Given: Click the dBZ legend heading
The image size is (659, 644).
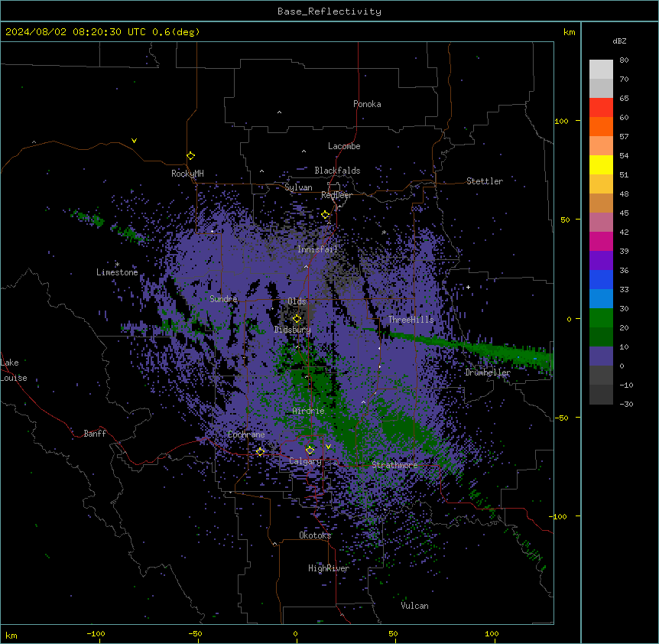Looking at the screenshot, I should pyautogui.click(x=619, y=41).
